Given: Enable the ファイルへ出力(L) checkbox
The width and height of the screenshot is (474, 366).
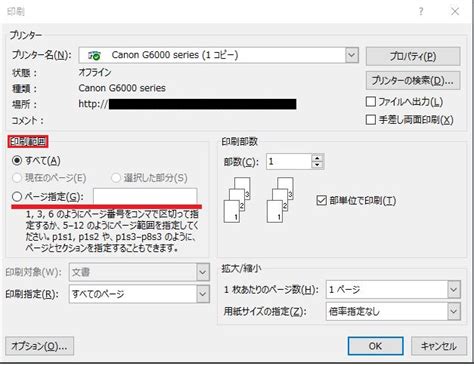Looking at the screenshot, I should click(x=371, y=102).
